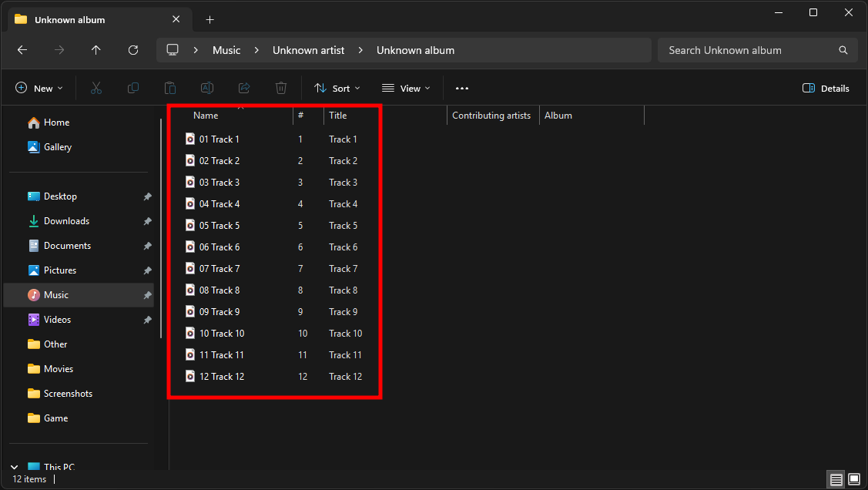Click the Search Unknown album field
Image resolution: width=868 pixels, height=490 pixels.
747,50
